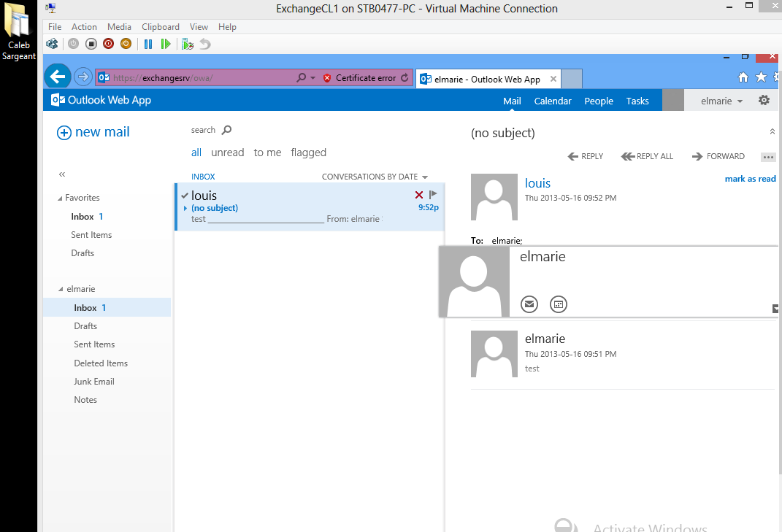The width and height of the screenshot is (782, 532).
Task: Open Sent Items under Favorites
Action: click(91, 235)
